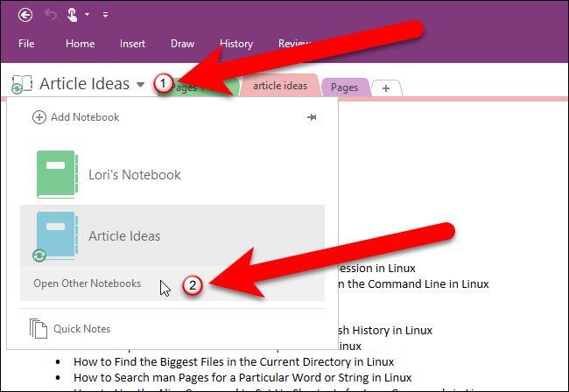Image resolution: width=569 pixels, height=392 pixels.
Task: Switch to the Draw ribbon tab
Action: pos(183,44)
